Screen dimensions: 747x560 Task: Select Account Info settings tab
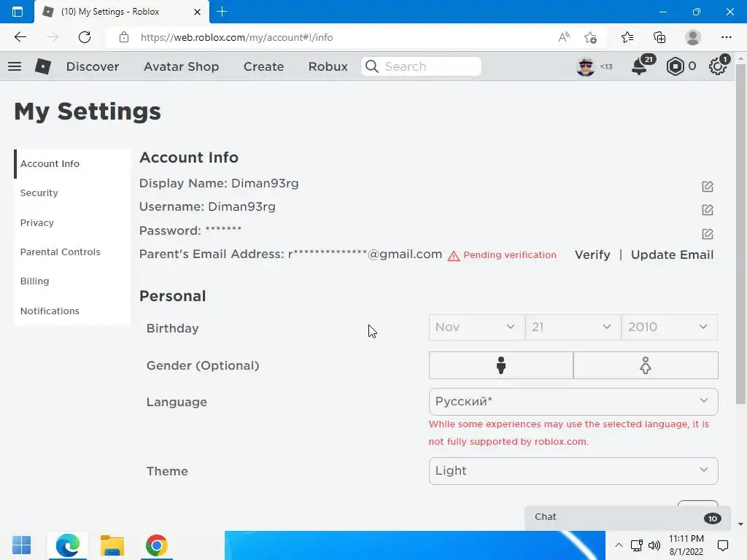pos(72,164)
